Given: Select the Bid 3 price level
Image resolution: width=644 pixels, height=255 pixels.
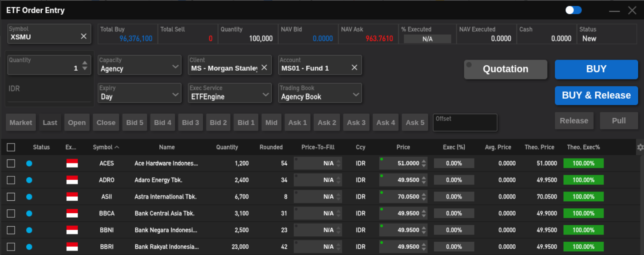Looking at the screenshot, I should point(190,123).
